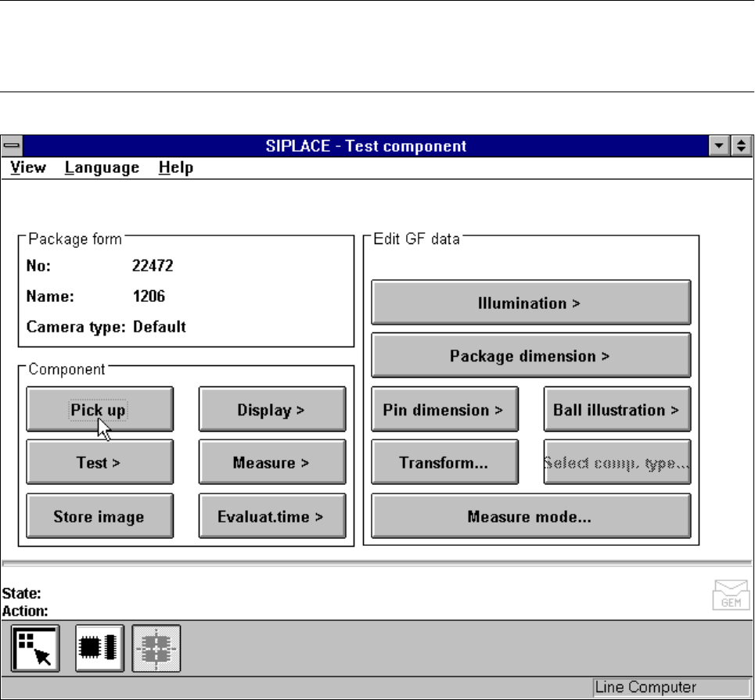Viewport: 755px width, 700px height.
Task: Open the Language menu
Action: 102,167
